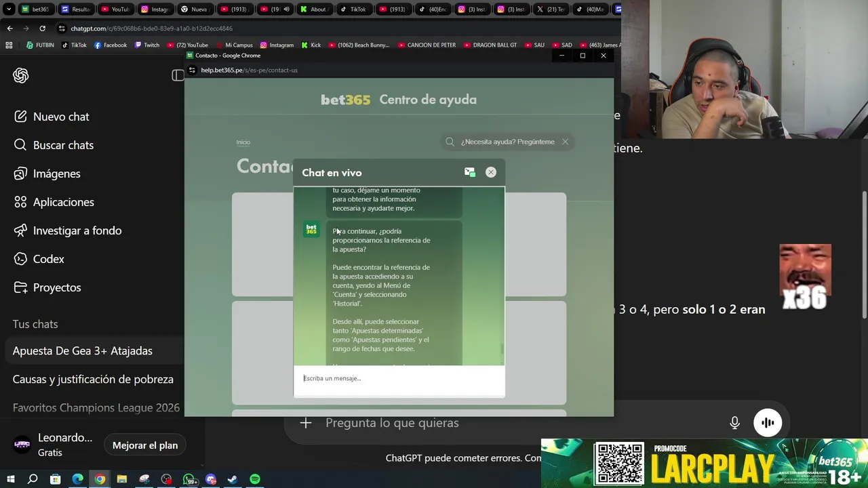This screenshot has height=488, width=868.
Task: Switch to the Resultados browser tab
Action: pos(75,9)
